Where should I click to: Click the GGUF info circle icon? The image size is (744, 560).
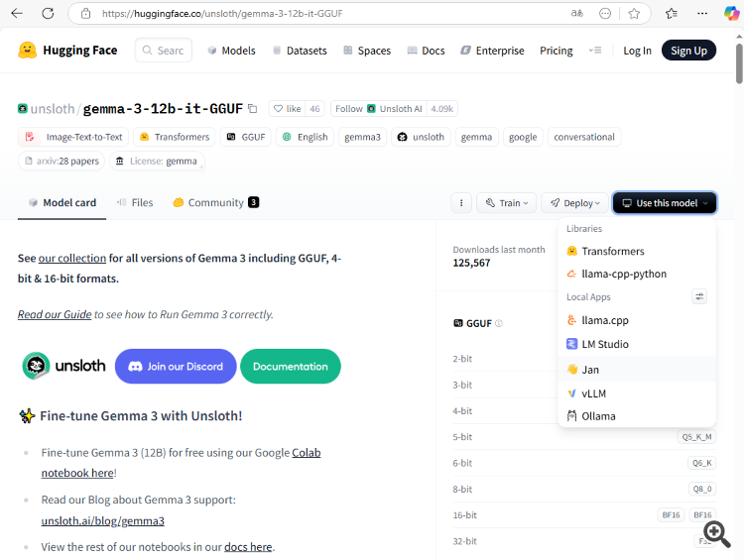click(499, 323)
